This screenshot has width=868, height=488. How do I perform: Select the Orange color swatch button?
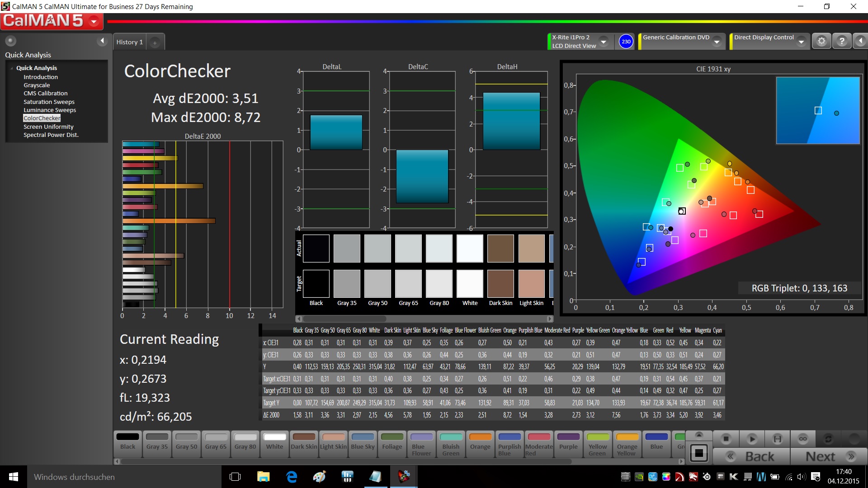(x=480, y=442)
